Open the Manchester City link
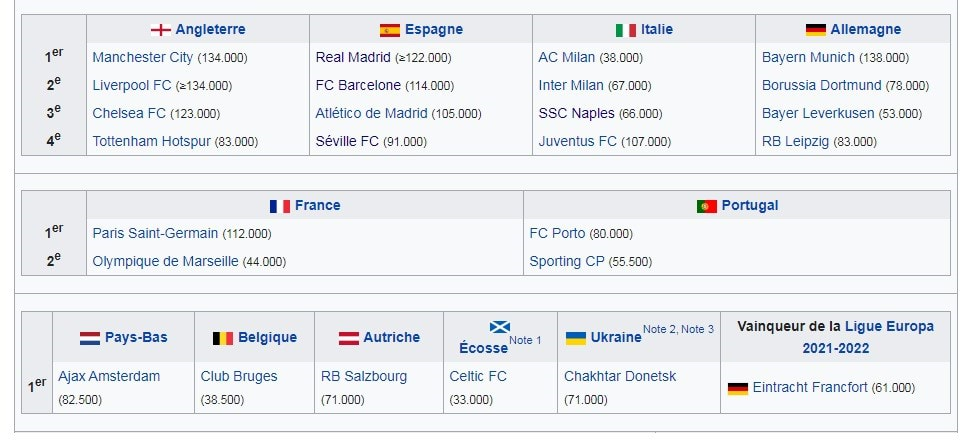This screenshot has width=978, height=441. click(x=142, y=58)
